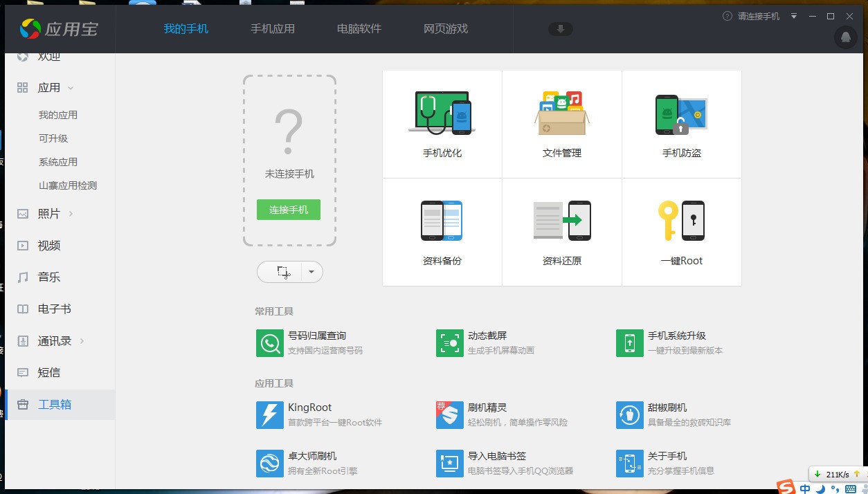Viewport: 868px width, 494px height.
Task: Open the 文件管理 file manager tile
Action: click(x=561, y=124)
